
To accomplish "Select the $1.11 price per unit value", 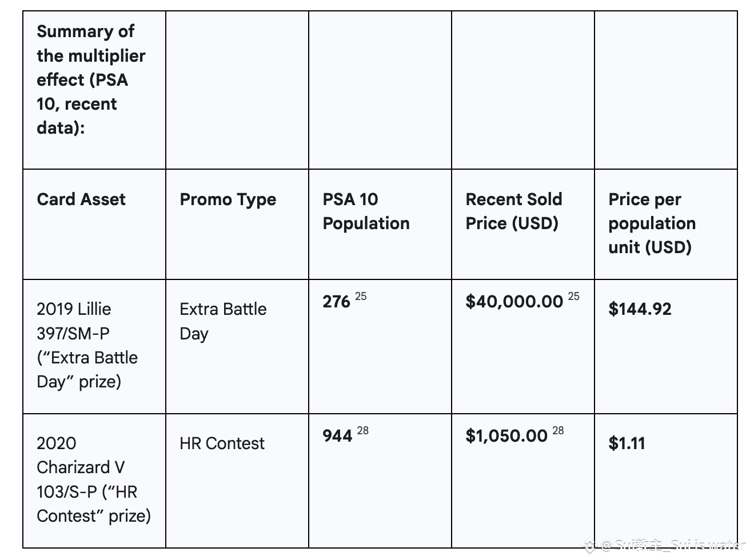I will (x=627, y=443).
